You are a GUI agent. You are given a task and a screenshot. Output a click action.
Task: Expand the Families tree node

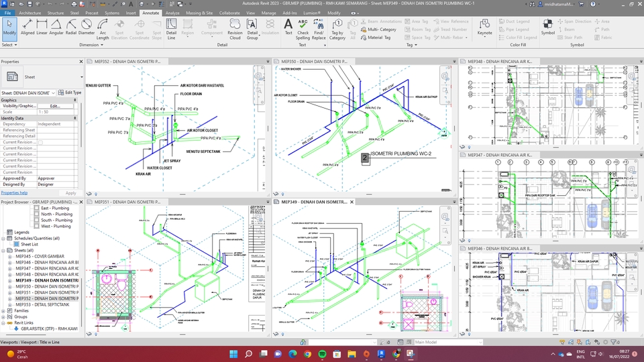[x=3, y=310]
